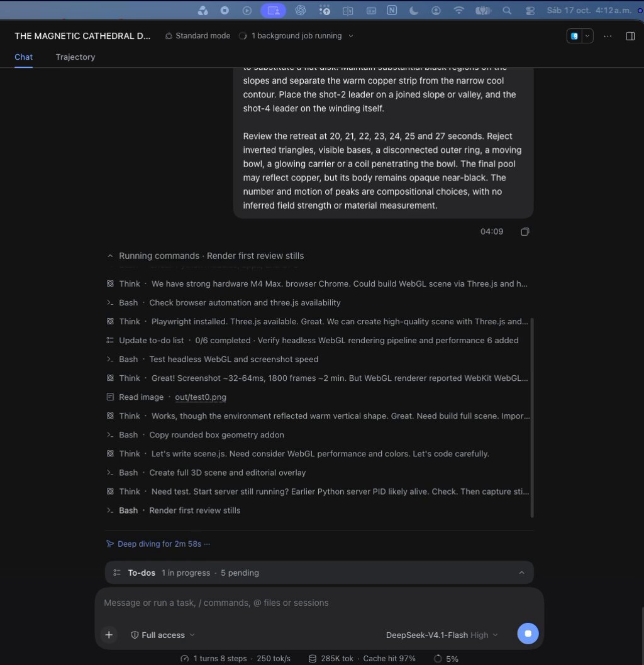Collapse the To-dos panel chevron

click(521, 573)
